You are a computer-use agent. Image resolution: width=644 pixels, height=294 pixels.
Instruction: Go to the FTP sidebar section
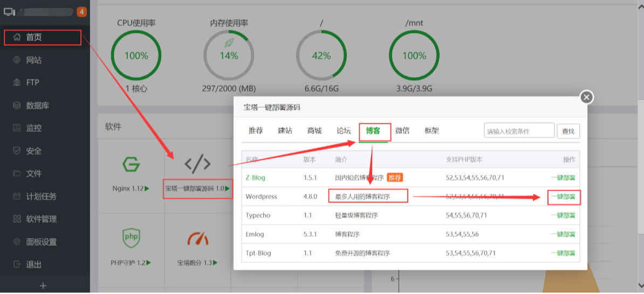45,82
